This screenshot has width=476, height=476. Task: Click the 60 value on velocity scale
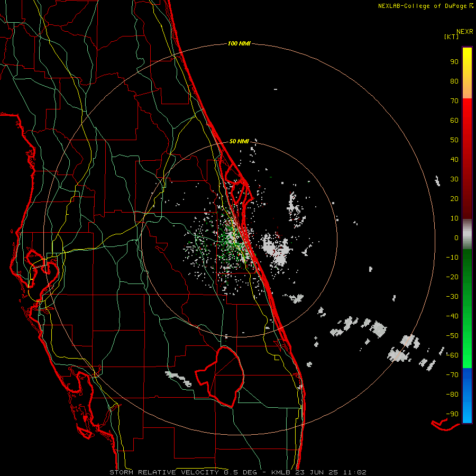point(454,121)
